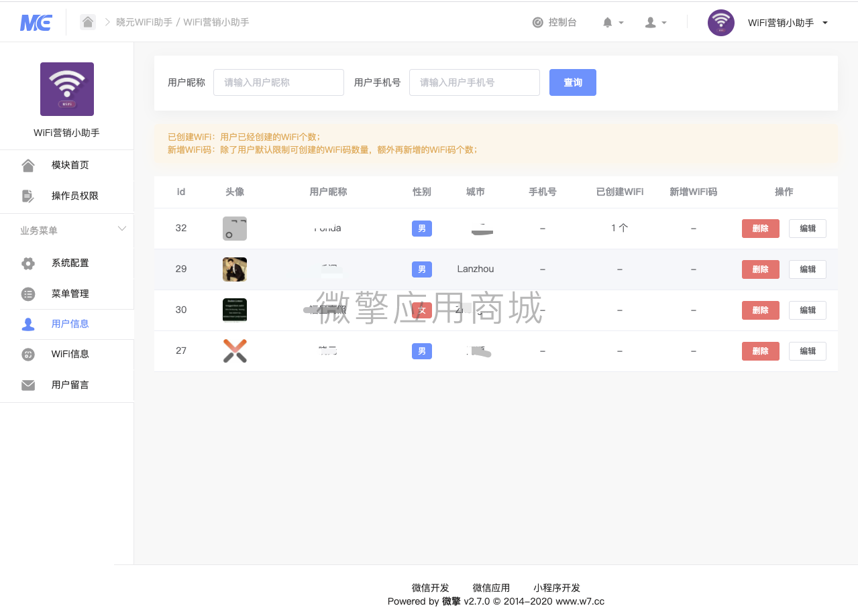Open the 控制台 dashboard link

coord(554,22)
